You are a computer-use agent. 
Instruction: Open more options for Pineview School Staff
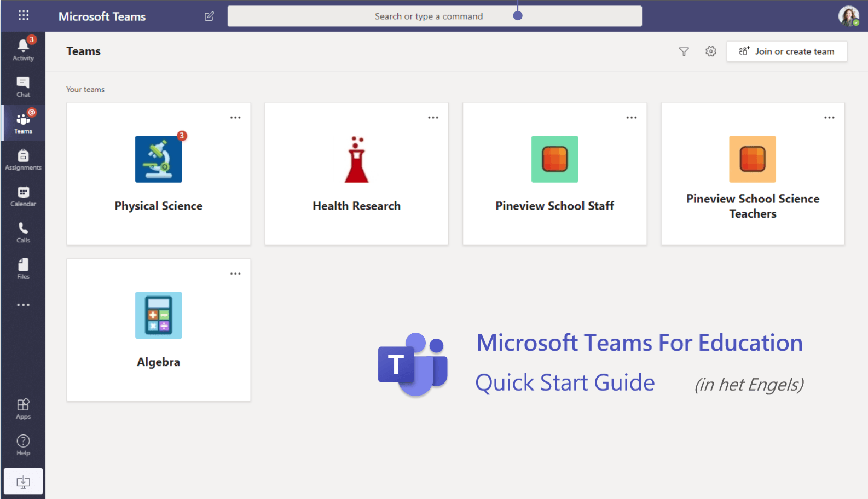[x=632, y=118]
